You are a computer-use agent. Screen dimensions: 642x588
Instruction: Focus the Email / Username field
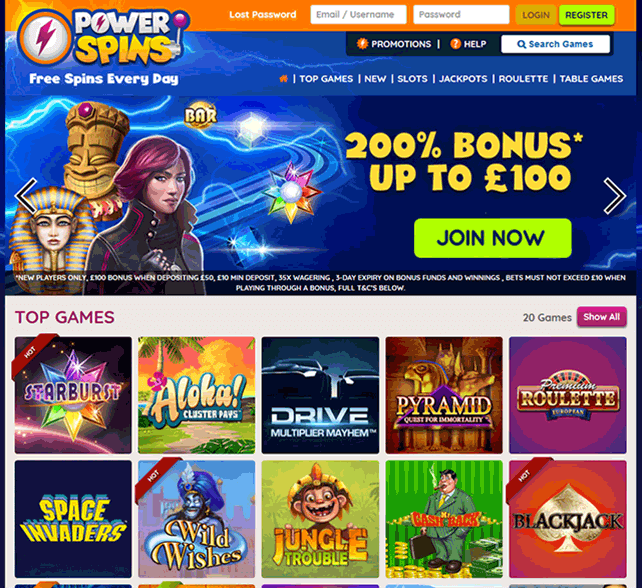coord(358,15)
